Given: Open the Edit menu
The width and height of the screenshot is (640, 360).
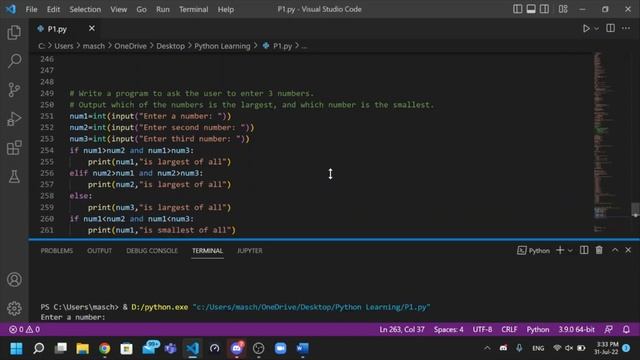Looking at the screenshot, I should click(53, 9).
